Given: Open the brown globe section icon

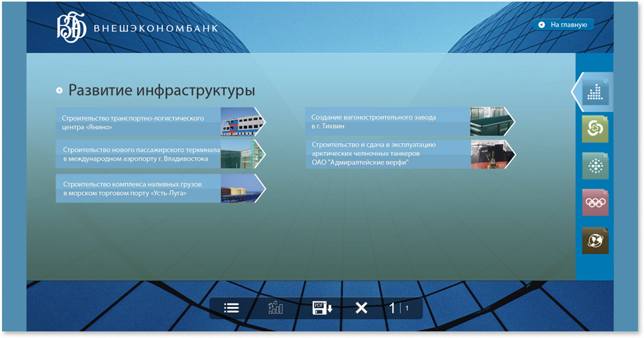Looking at the screenshot, I should [595, 241].
